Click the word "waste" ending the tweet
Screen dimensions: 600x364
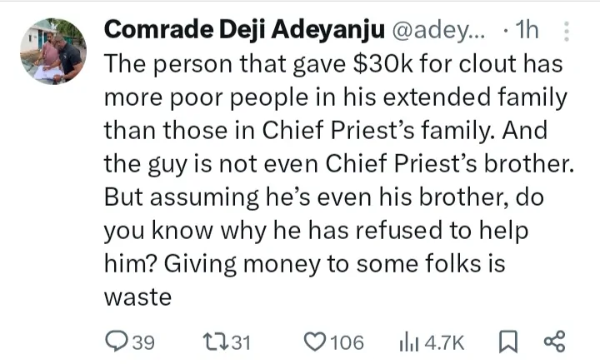136,297
